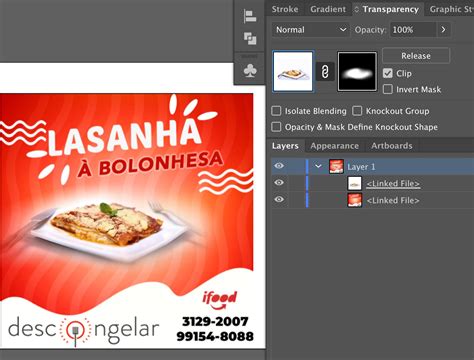
Task: Enable the Invert Mask checkbox
Action: pyautogui.click(x=388, y=89)
